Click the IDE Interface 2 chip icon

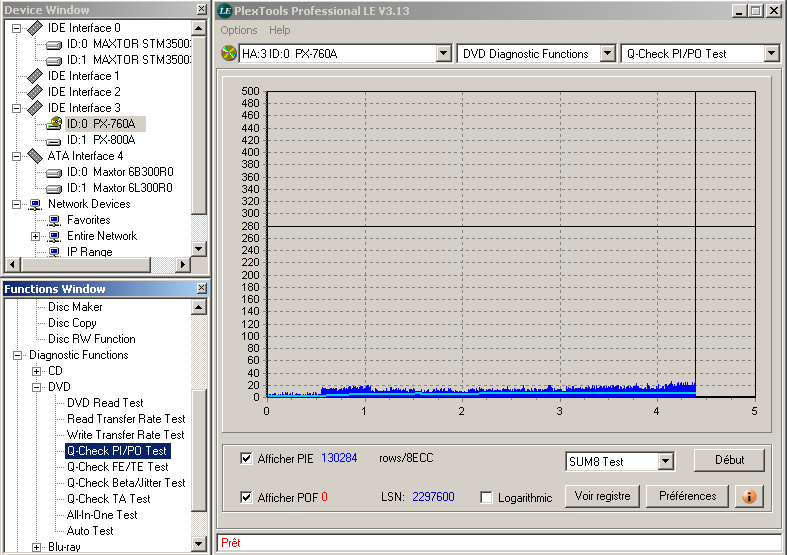(35, 92)
